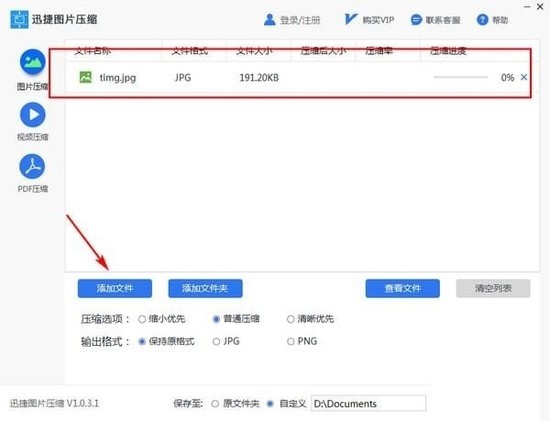
Task: Select 清晰优先 compression option
Action: coord(290,319)
